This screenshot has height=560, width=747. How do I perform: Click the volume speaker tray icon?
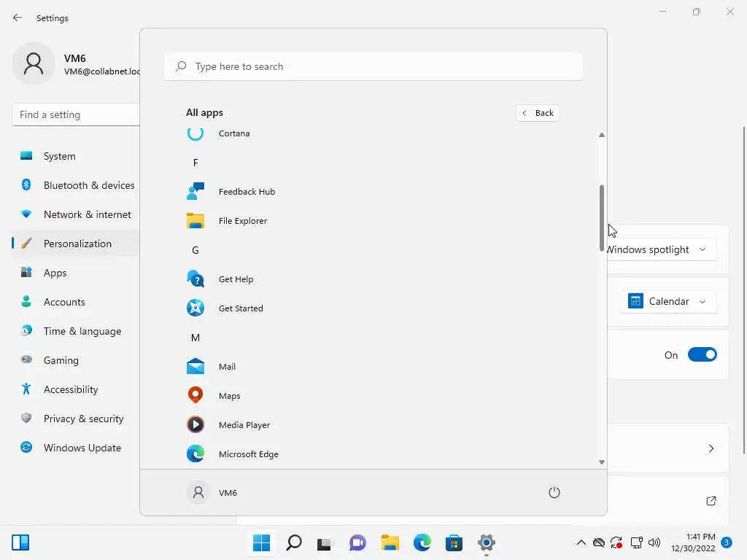tap(654, 542)
